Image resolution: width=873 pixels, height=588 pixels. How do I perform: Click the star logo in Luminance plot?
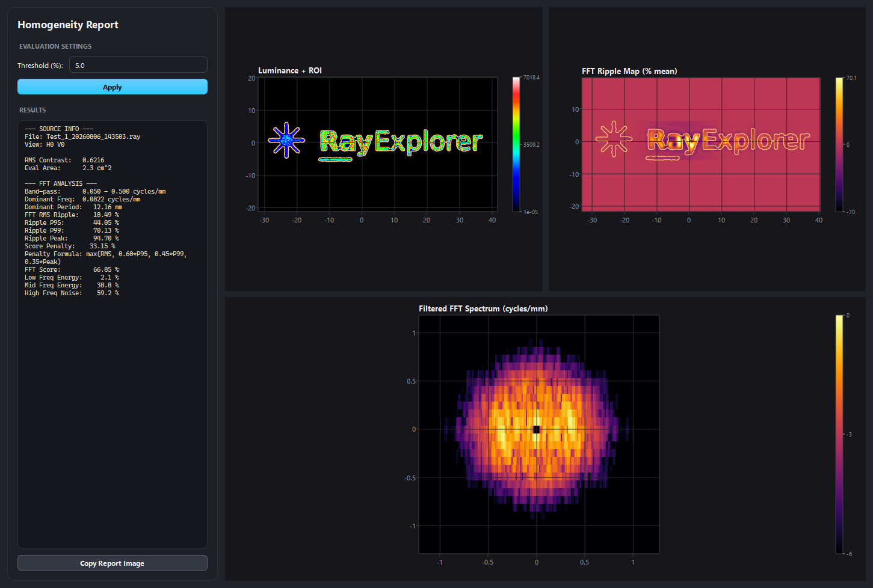[286, 140]
